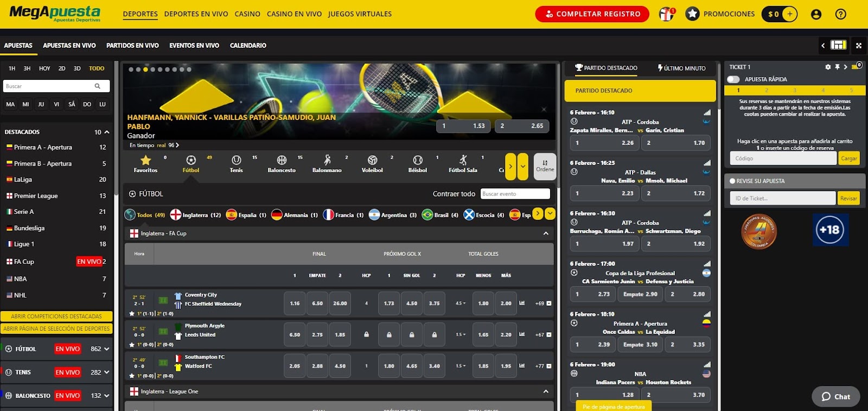The height and width of the screenshot is (411, 868).
Task: Open live pitch icon for Southampton FC match
Action: 163,362
